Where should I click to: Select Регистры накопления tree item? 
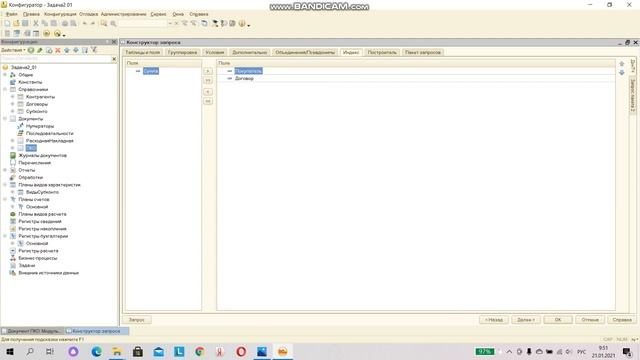pyautogui.click(x=42, y=229)
